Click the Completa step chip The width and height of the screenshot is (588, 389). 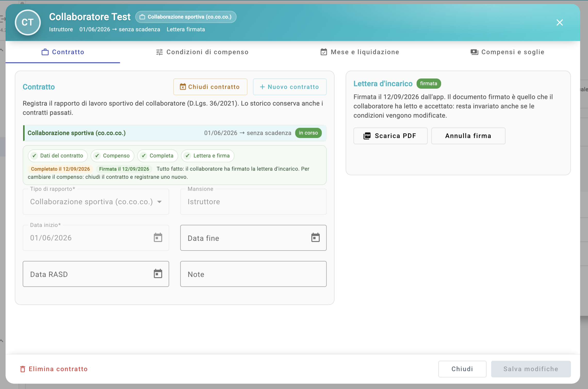[x=158, y=155]
